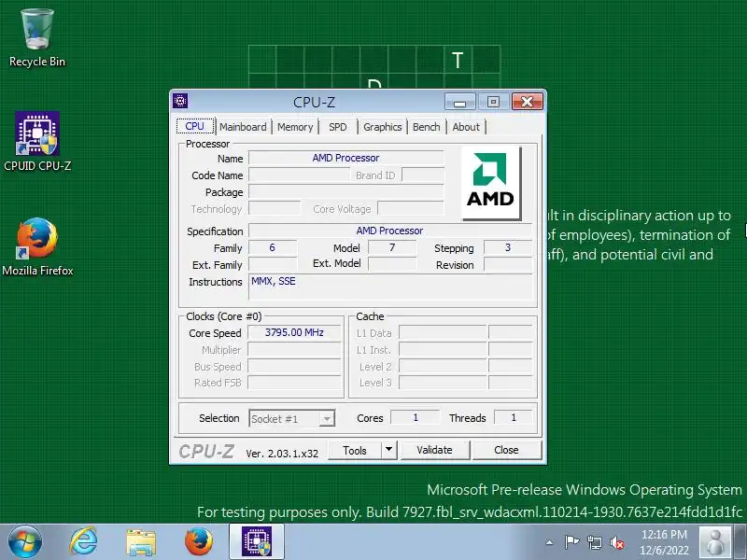This screenshot has height=560, width=747.
Task: Click the empty Rated FSB field
Action: pos(295,383)
